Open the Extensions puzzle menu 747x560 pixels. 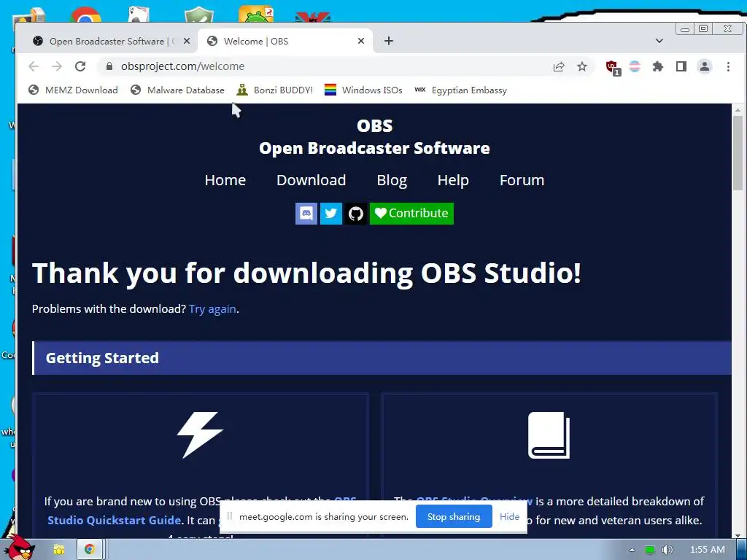click(658, 66)
